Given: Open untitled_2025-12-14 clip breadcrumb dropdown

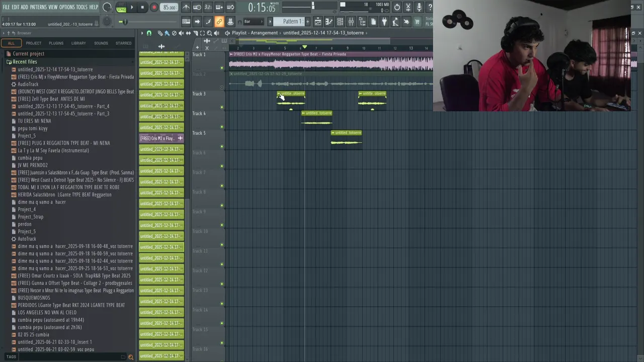Looking at the screenshot, I should click(324, 33).
